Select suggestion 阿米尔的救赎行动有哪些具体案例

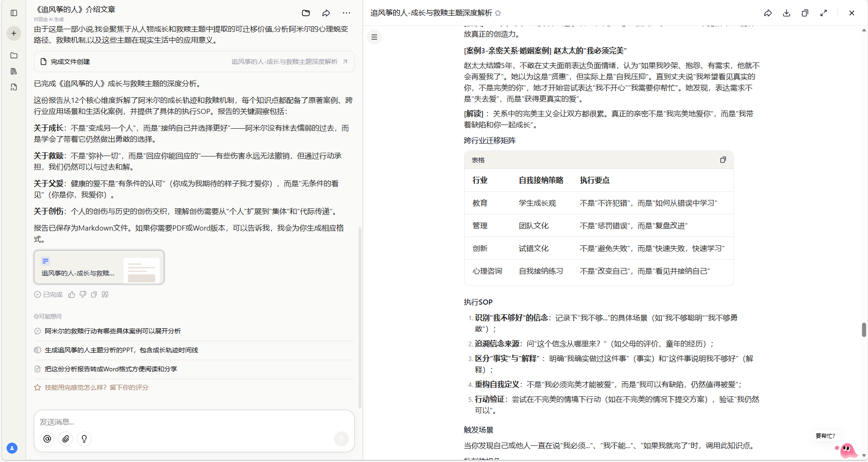coord(112,331)
